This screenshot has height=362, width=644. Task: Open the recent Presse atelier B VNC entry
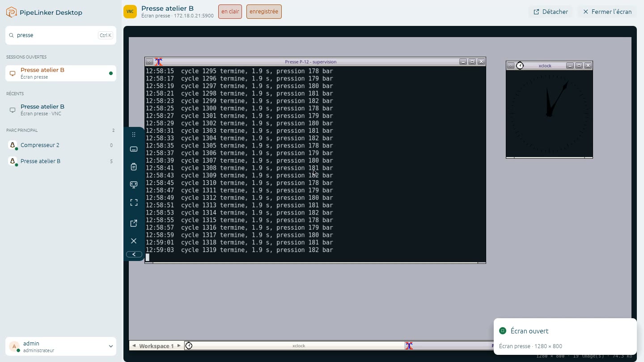click(61, 110)
